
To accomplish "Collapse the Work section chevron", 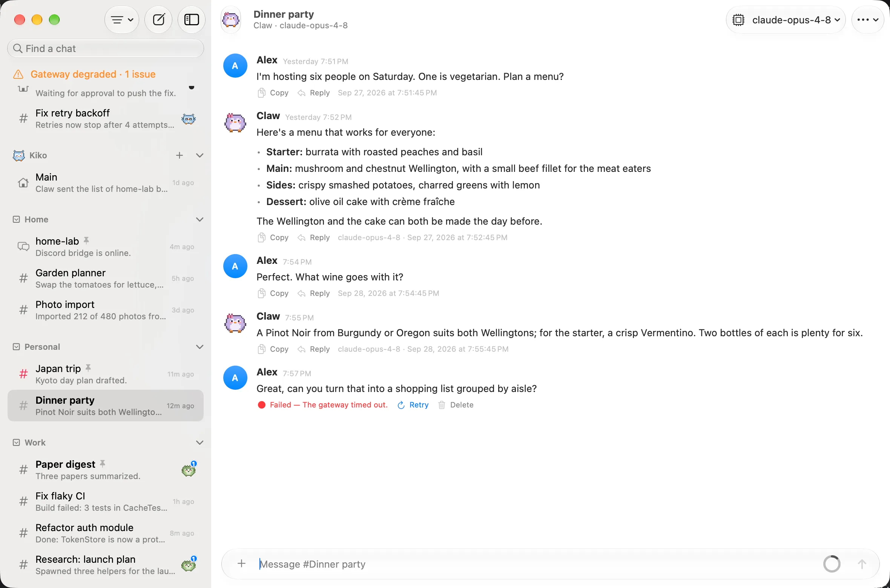I will (200, 443).
